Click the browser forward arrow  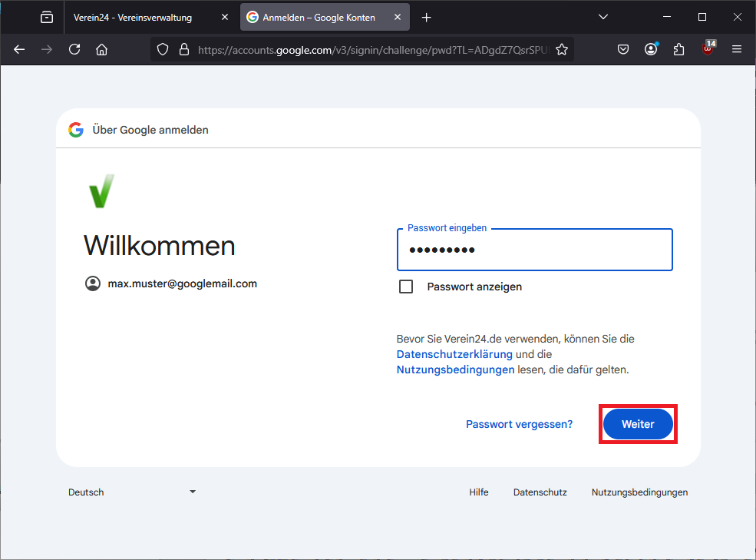(47, 49)
